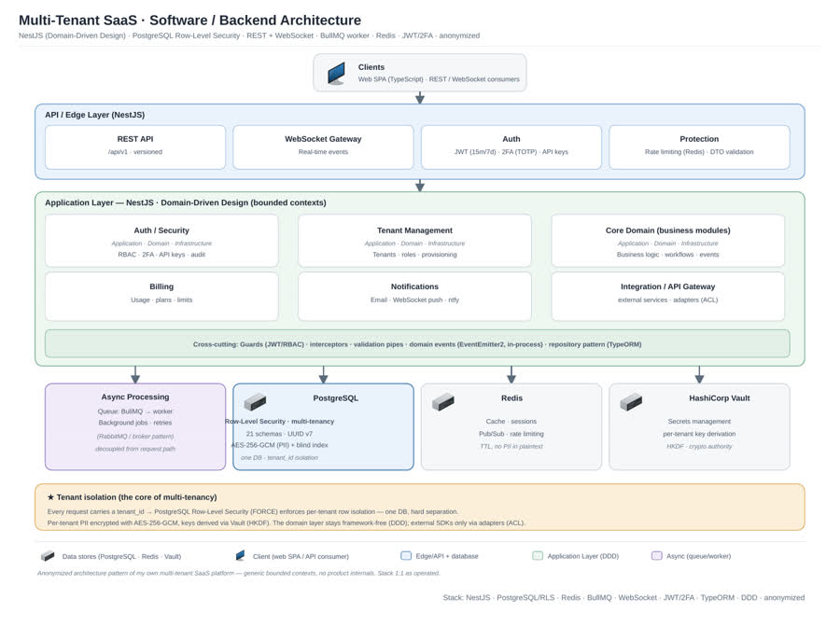Click the 'Cache · sessions' text
840x627 pixels.
tap(511, 422)
